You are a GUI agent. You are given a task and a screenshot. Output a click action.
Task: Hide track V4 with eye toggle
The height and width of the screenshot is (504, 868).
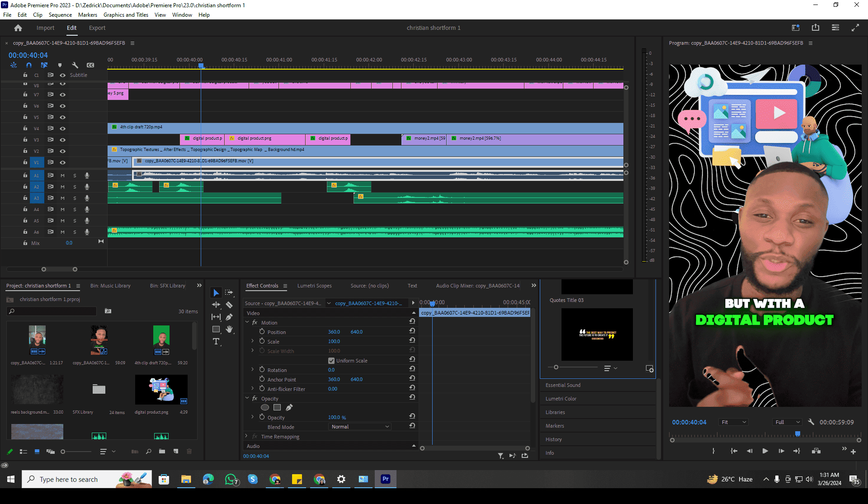[63, 128]
